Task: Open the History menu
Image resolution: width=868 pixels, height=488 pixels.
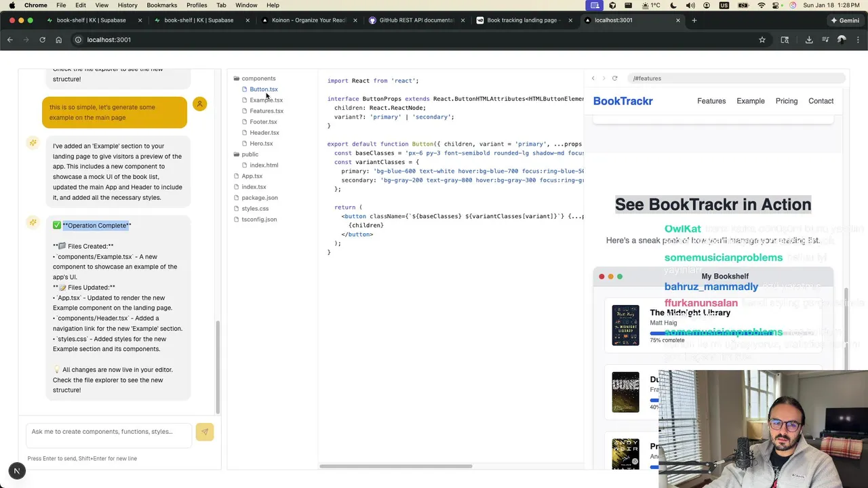Action: click(x=127, y=5)
